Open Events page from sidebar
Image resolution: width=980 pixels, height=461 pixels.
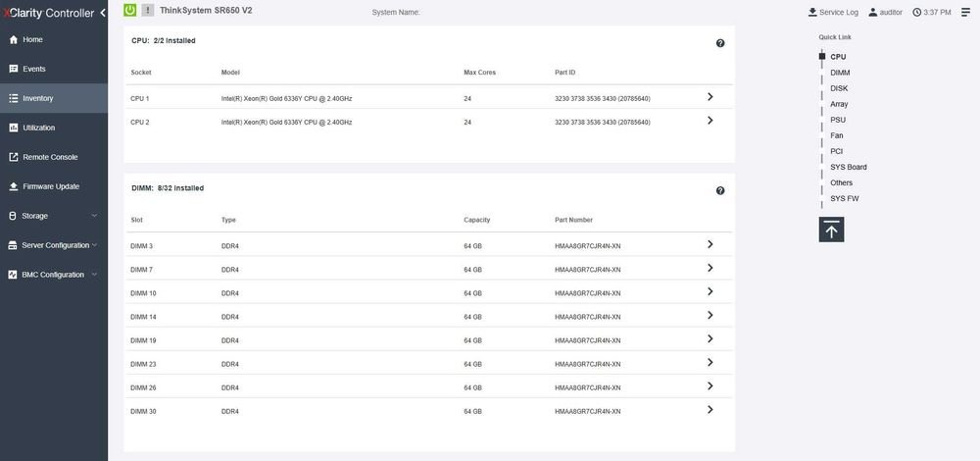pyautogui.click(x=54, y=69)
